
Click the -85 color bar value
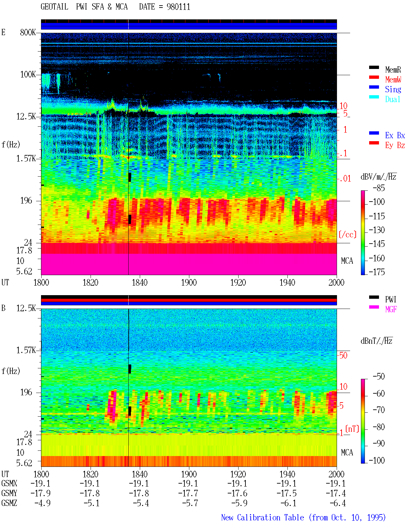pos(379,188)
